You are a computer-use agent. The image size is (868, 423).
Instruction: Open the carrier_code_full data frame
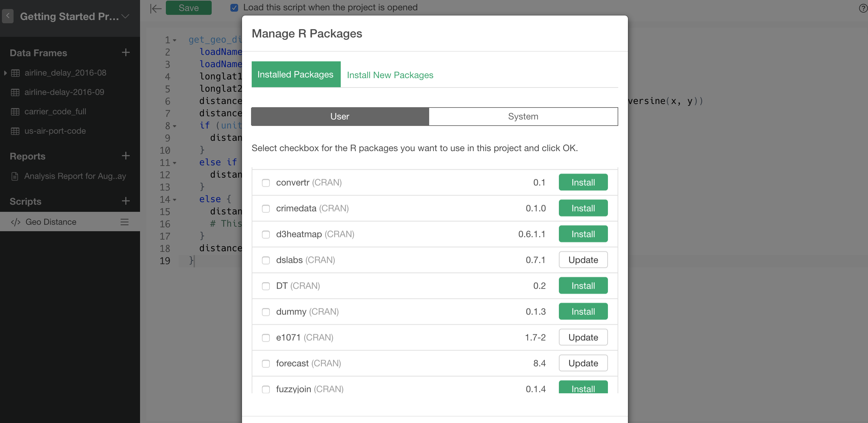tap(55, 112)
